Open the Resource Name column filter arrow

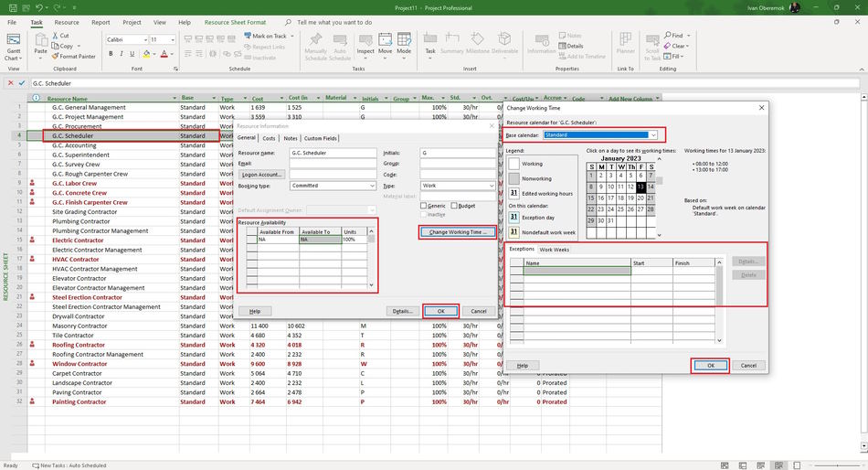(175, 98)
